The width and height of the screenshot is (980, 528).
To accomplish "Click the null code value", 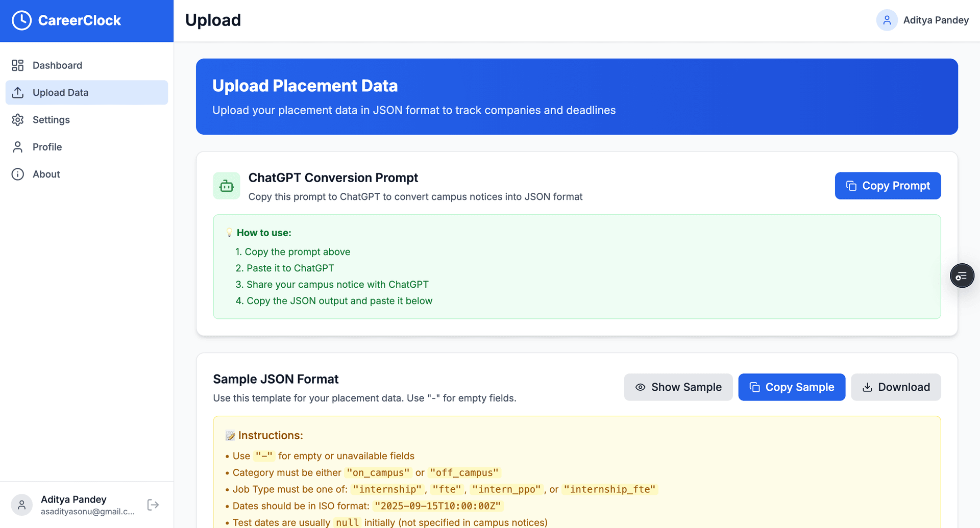I will [x=348, y=523].
